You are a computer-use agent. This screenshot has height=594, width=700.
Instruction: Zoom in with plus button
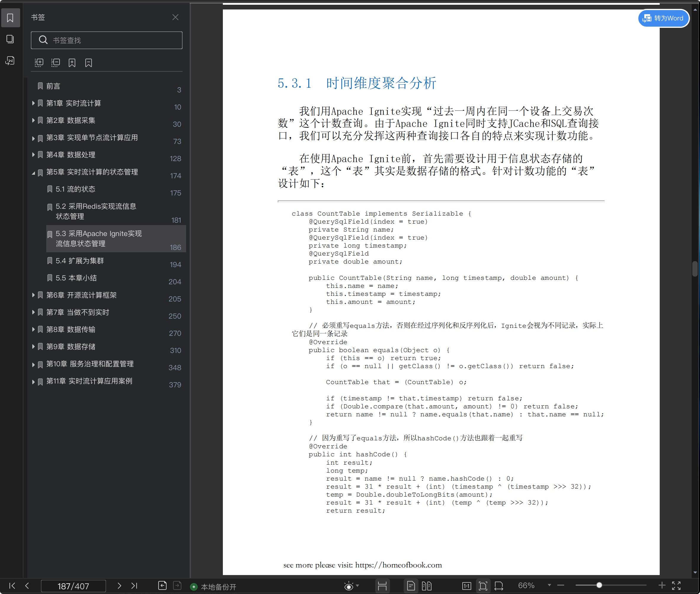pos(662,585)
